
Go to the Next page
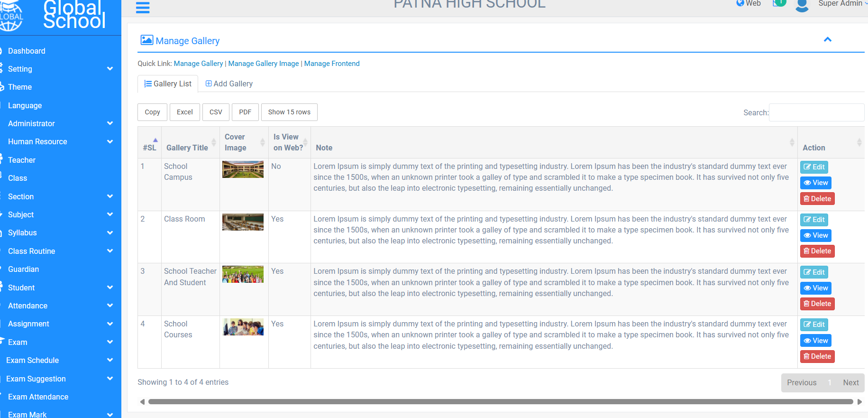[850, 382]
